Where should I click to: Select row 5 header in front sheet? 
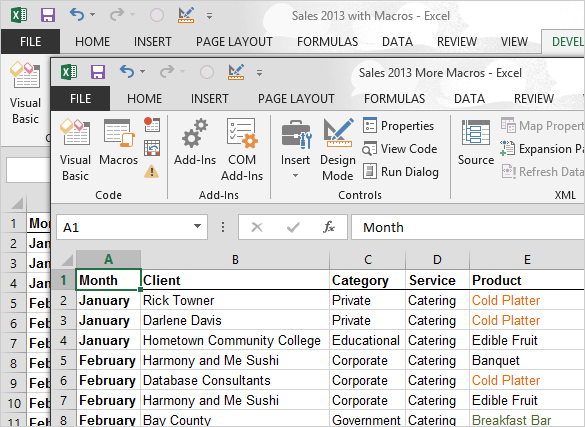[63, 360]
